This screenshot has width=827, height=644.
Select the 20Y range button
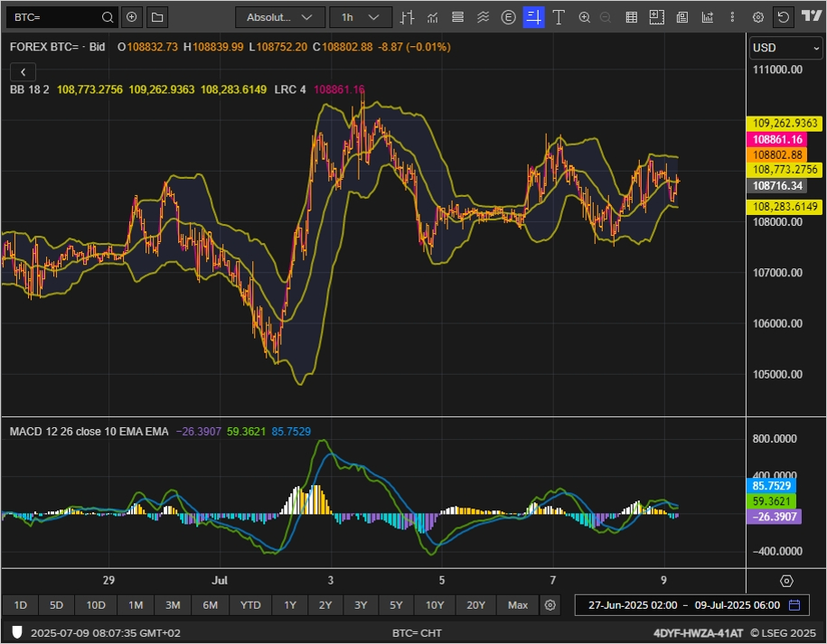point(475,605)
